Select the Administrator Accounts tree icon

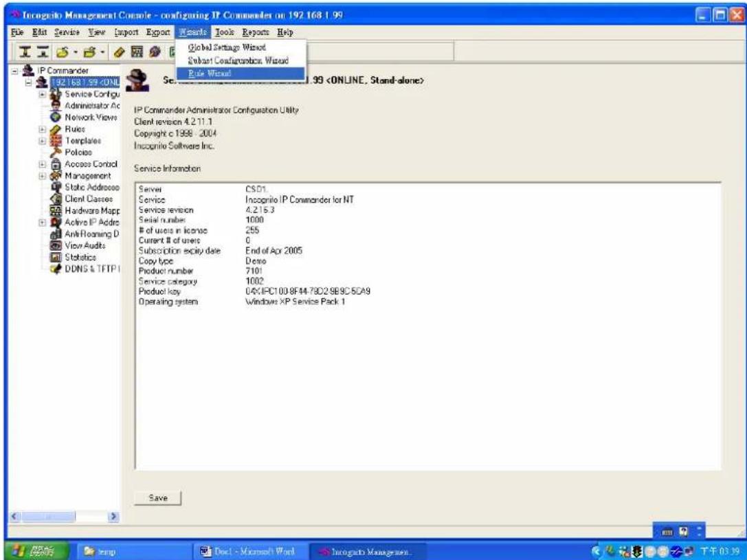[x=56, y=105]
